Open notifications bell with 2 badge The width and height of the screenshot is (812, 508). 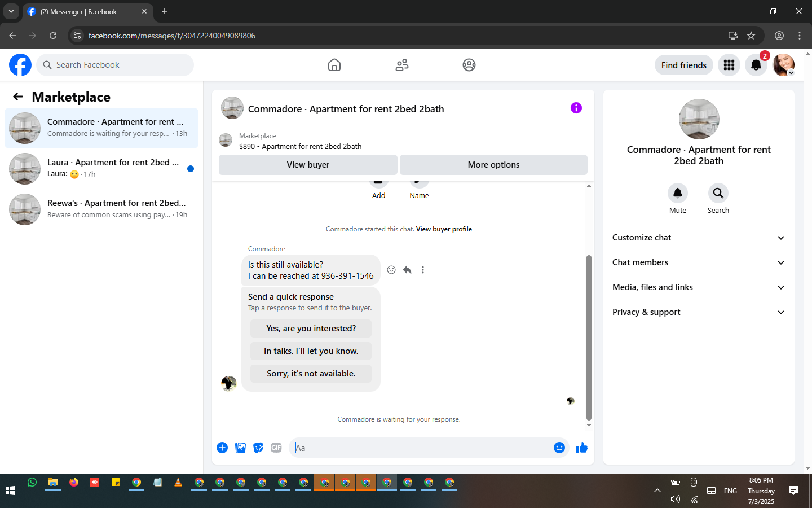(756, 65)
